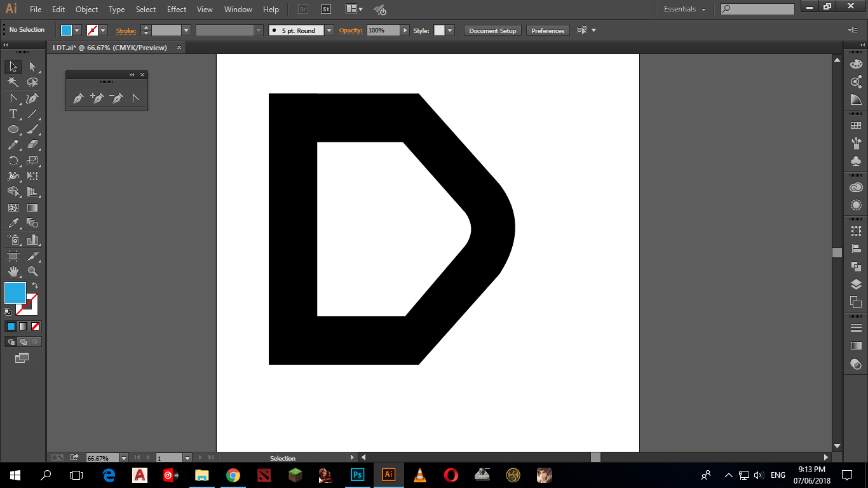868x488 pixels.
Task: Pick the Eyedropper tool
Action: (x=13, y=223)
